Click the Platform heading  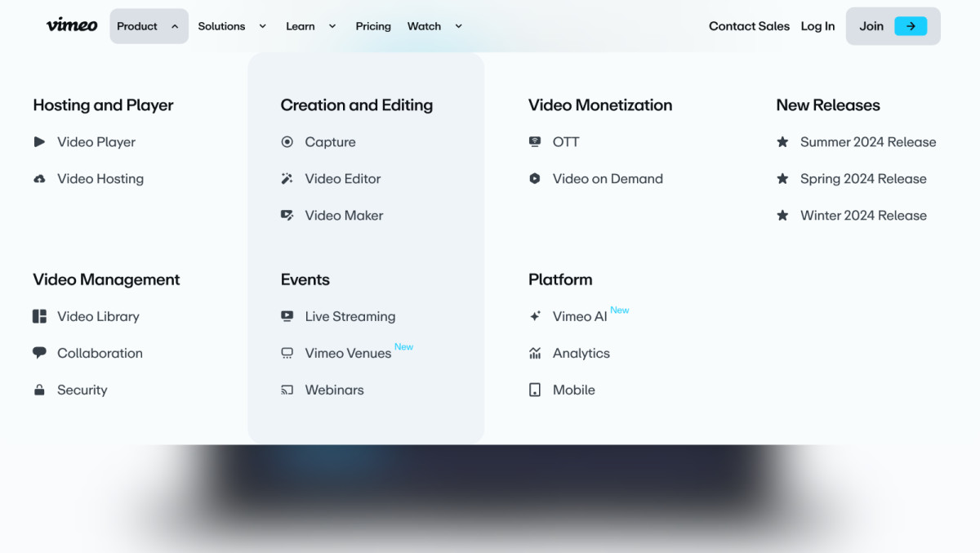pos(560,279)
